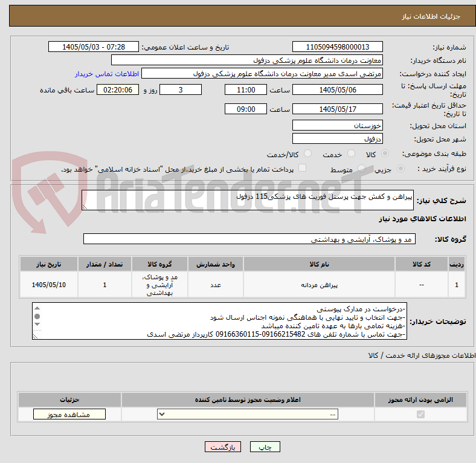This screenshot has width=476, height=463.
Task: Toggle the mandatory license checkbox
Action: (420, 414)
